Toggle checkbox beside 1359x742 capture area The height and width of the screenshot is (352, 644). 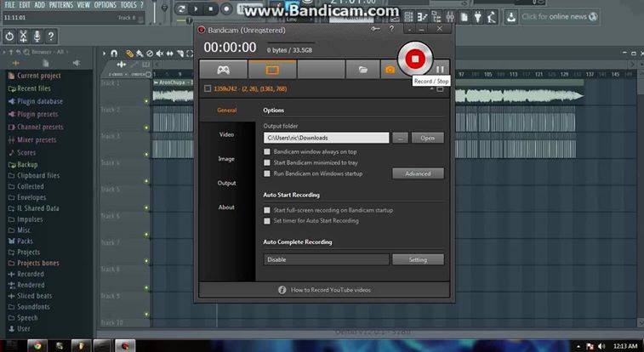click(208, 88)
